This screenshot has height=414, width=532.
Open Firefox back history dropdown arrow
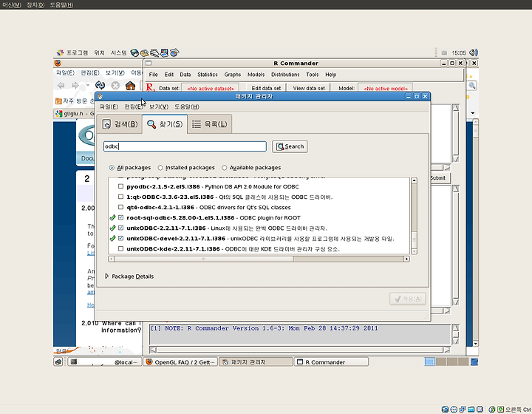88,85
